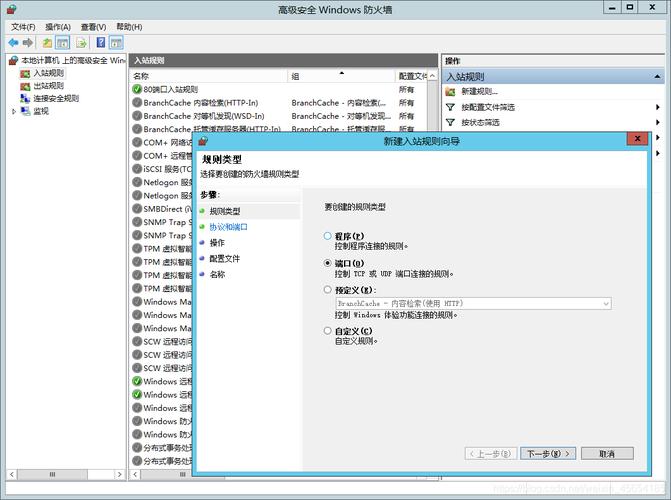The image size is (671, 500).
Task: Click grey status icon of BranchCache 内容检索(HTTP-In)
Action: [137, 103]
